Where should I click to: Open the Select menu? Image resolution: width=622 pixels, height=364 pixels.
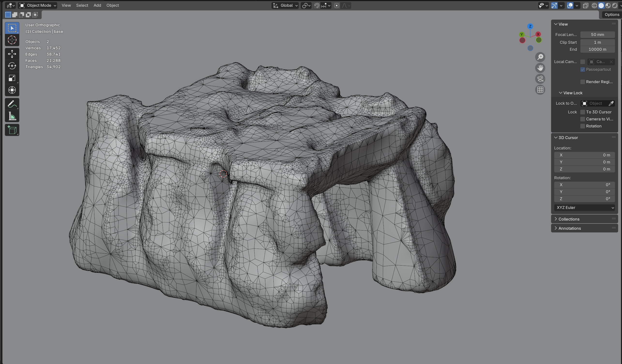[82, 5]
